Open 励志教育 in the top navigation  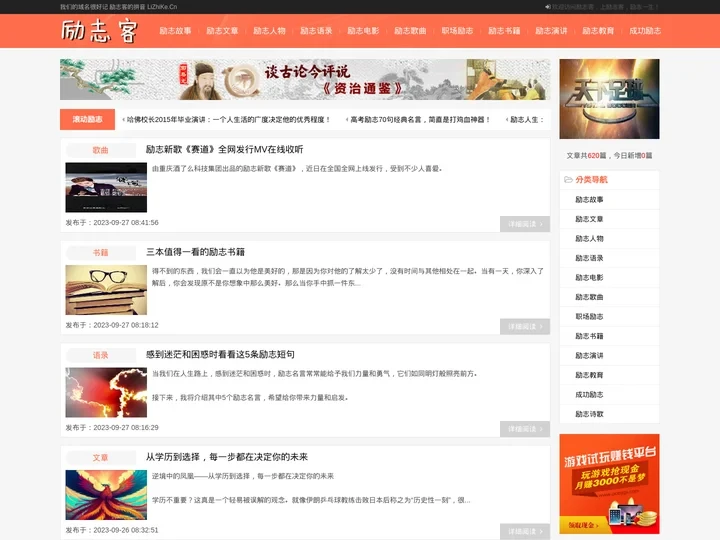[598, 31]
